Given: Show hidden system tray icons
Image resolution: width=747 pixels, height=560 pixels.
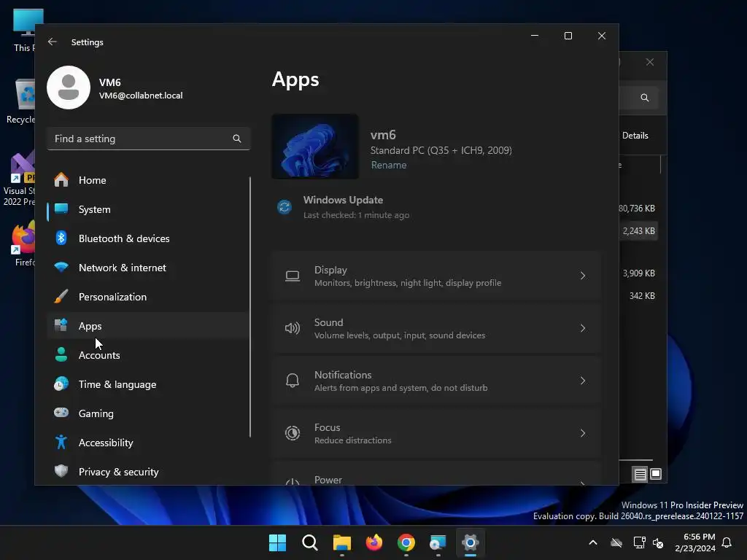Looking at the screenshot, I should pos(593,542).
